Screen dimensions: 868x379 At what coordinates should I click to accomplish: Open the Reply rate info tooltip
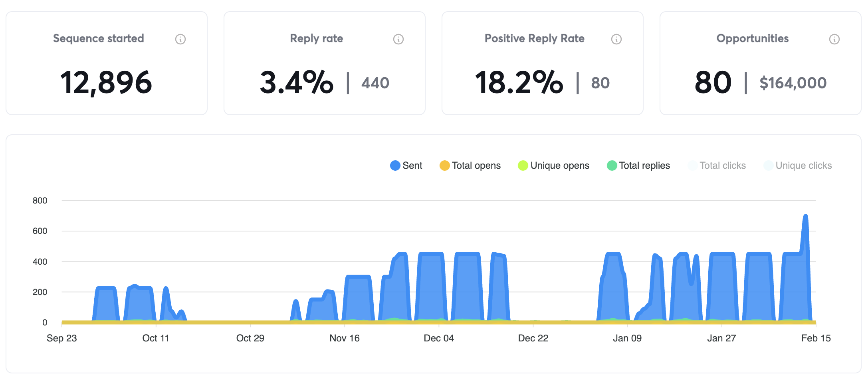pos(398,39)
